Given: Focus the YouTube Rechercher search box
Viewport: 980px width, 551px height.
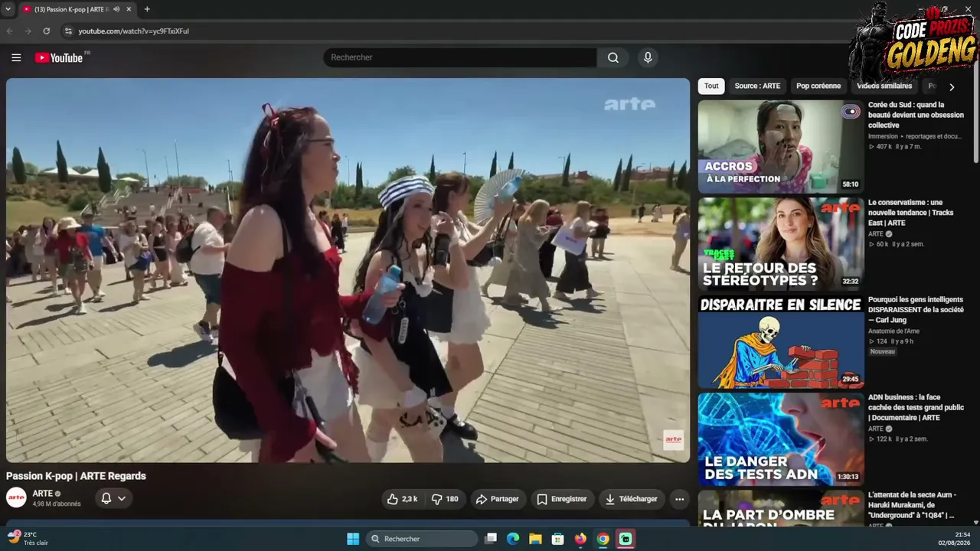Looking at the screenshot, I should [x=460, y=57].
